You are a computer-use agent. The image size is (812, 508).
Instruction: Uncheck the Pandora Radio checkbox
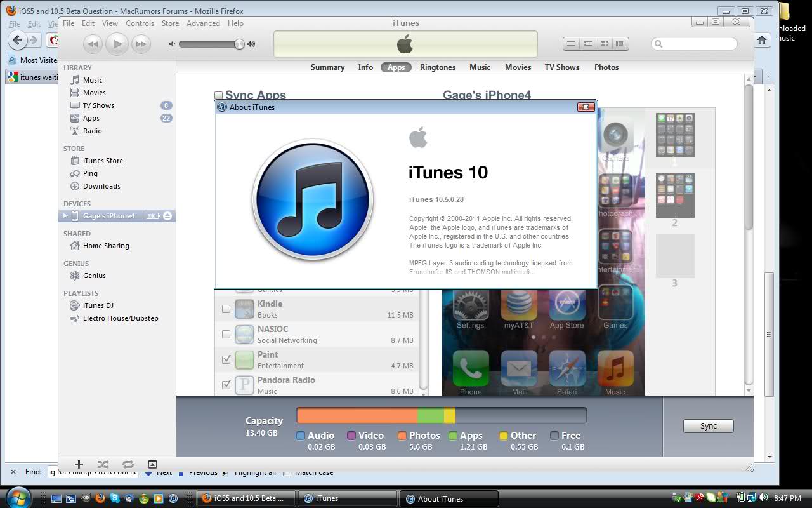226,385
